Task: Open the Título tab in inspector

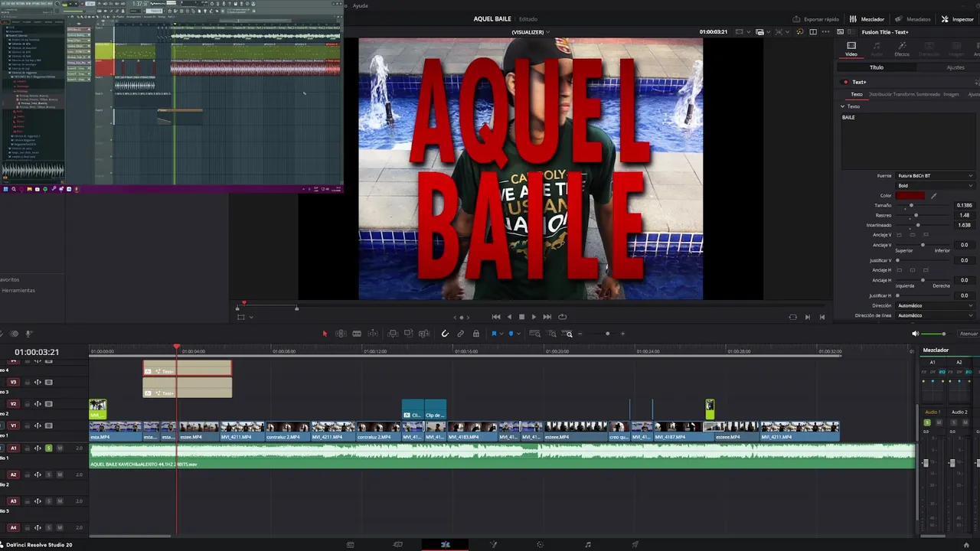Action: point(877,67)
